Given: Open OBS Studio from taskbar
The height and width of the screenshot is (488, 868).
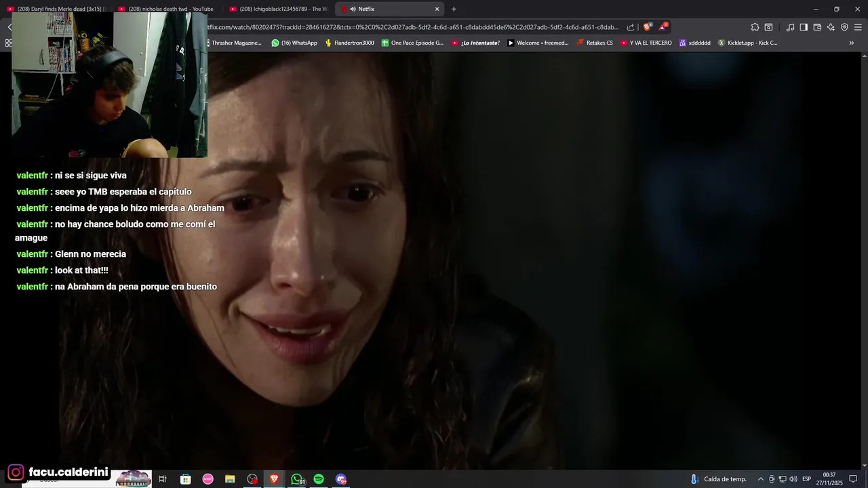Looking at the screenshot, I should coord(252,479).
